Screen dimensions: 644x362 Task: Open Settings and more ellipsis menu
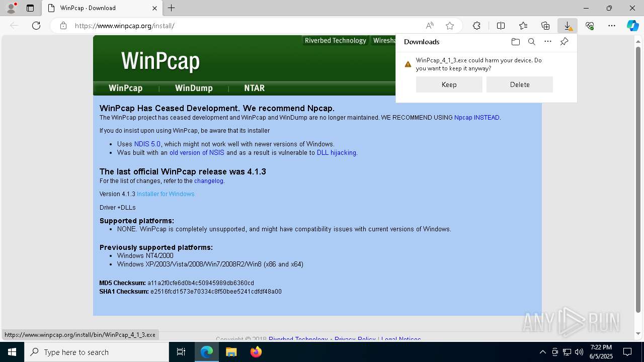tap(612, 26)
